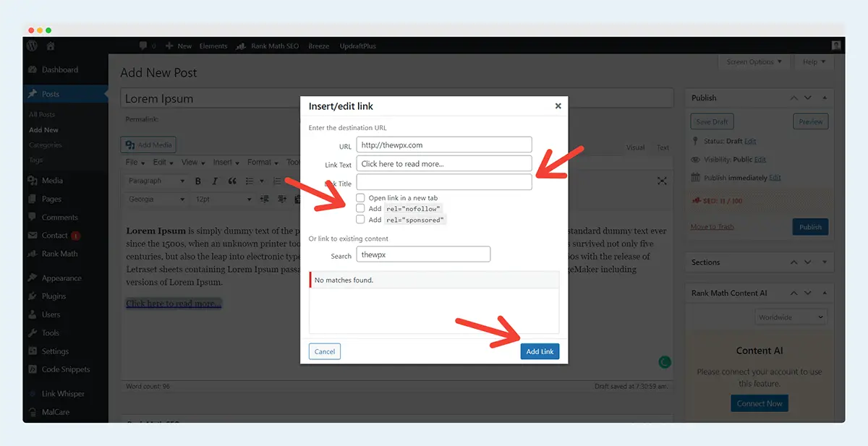The width and height of the screenshot is (868, 446).
Task: Click the Media icon in sidebar
Action: pyautogui.click(x=32, y=181)
